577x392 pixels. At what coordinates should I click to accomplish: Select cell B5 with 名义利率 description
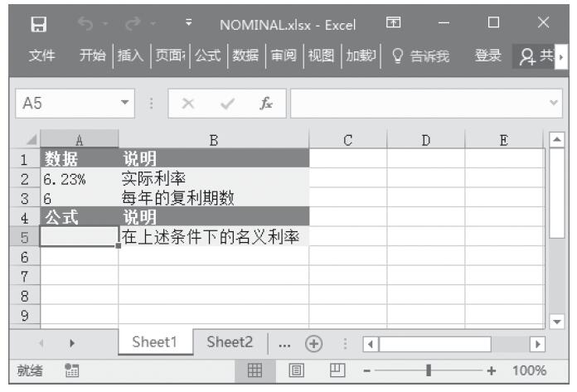point(213,237)
